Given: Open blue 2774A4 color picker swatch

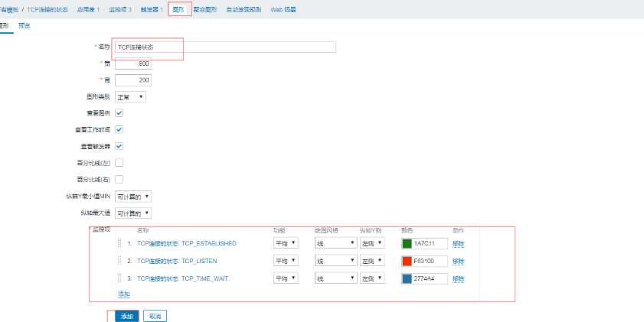Looking at the screenshot, I should 407,278.
